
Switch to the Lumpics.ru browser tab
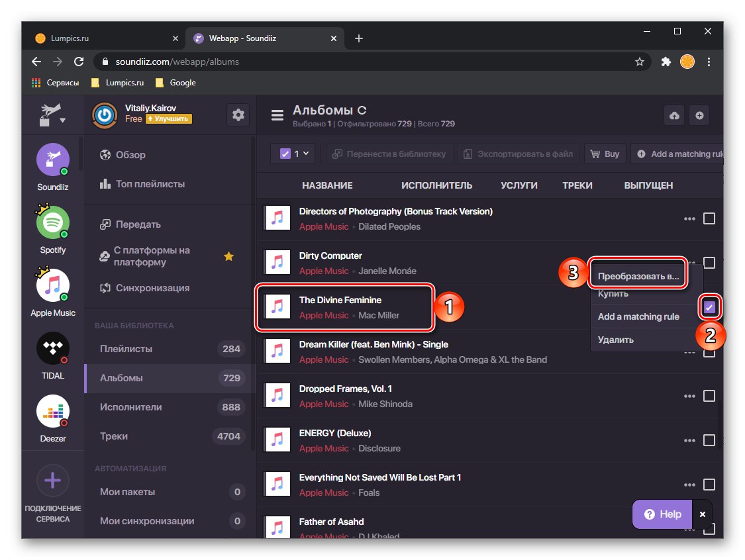[x=105, y=38]
